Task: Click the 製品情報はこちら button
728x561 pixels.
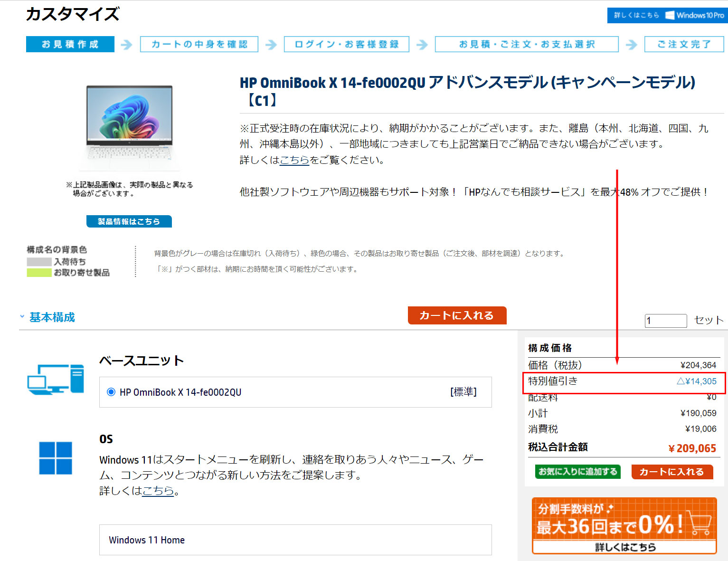Action: coord(129,221)
